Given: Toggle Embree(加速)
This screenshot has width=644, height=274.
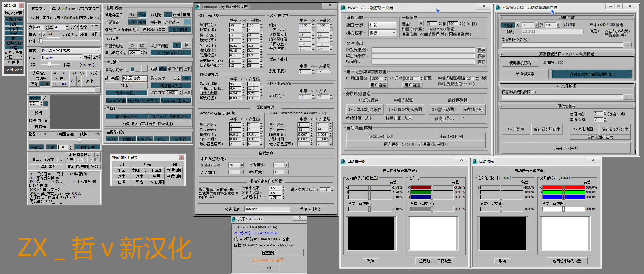Looking at the screenshot, I should (x=116, y=100).
